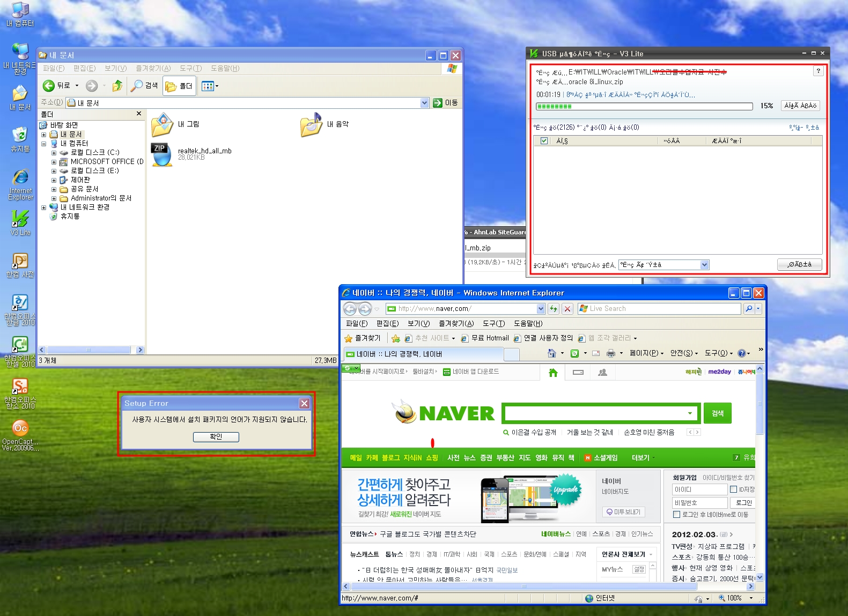Click the green 검색 button on Naver
Viewport: 848px width, 616px height.
[x=718, y=413]
